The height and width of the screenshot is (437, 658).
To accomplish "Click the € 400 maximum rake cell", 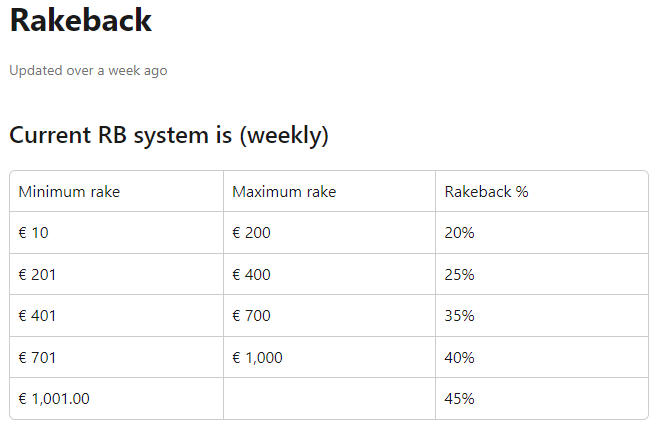I will (329, 274).
